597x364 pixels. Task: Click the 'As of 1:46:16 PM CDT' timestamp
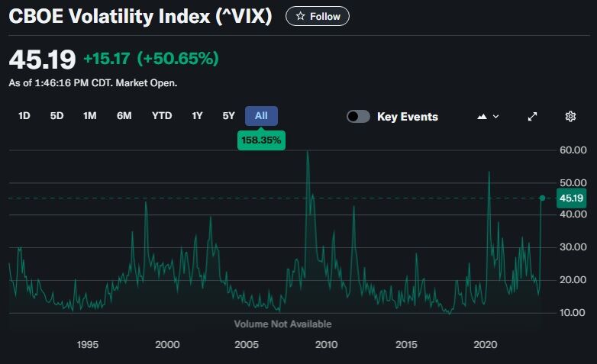point(60,82)
